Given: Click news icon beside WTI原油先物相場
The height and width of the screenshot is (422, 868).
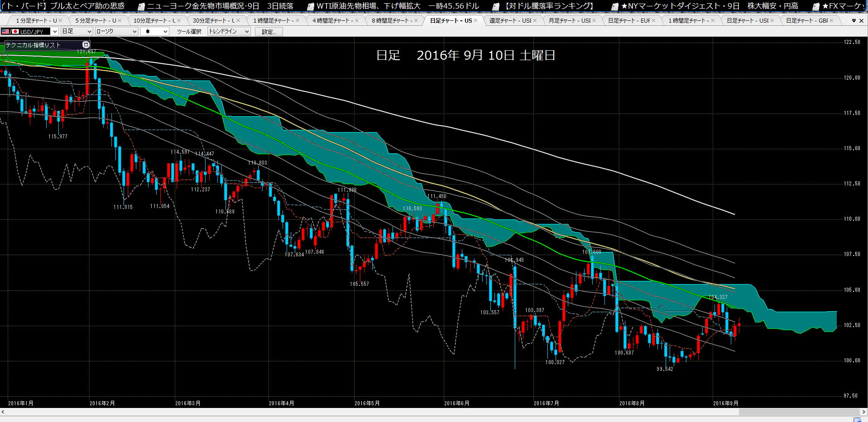Looking at the screenshot, I should pos(311,7).
